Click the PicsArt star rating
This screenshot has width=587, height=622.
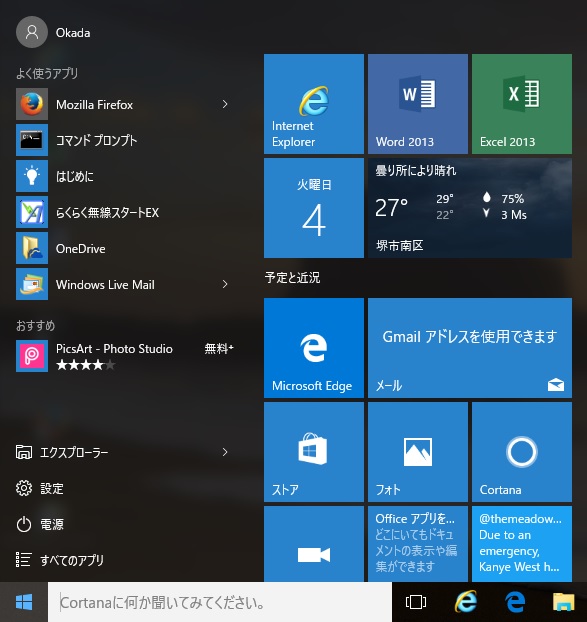click(86, 365)
